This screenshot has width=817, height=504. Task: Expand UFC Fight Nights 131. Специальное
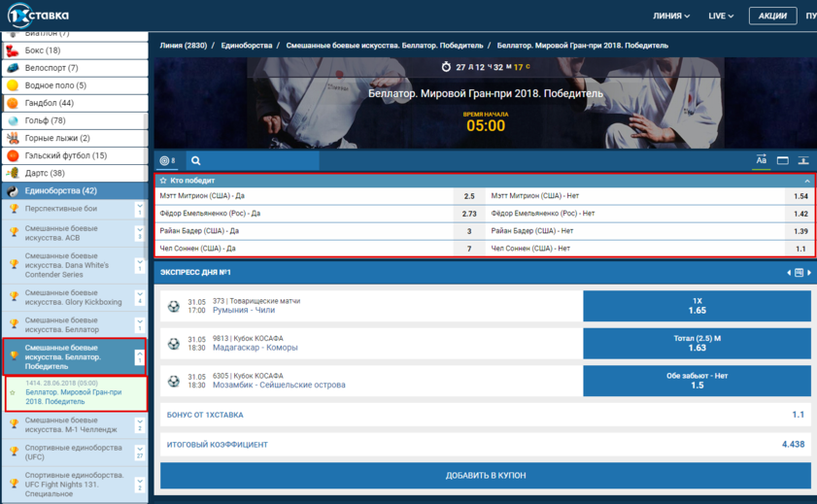tap(140, 485)
